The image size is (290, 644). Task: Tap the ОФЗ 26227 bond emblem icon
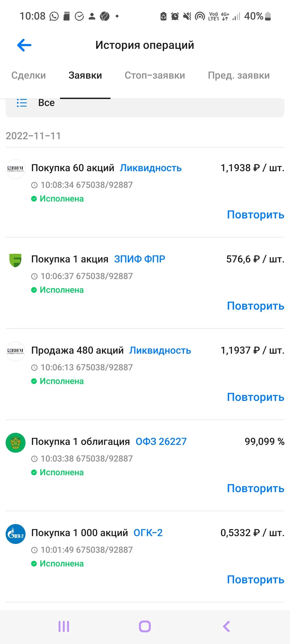pos(16,443)
